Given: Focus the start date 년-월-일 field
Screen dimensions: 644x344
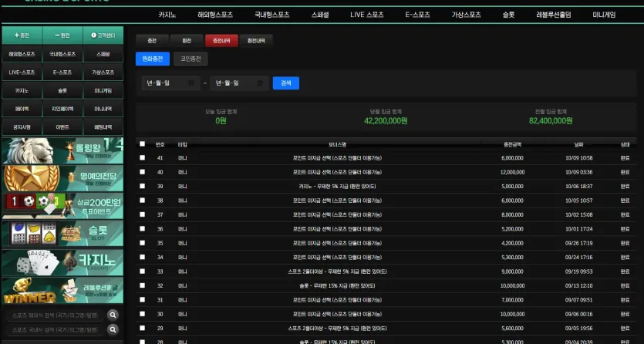Looking at the screenshot, I should (171, 83).
